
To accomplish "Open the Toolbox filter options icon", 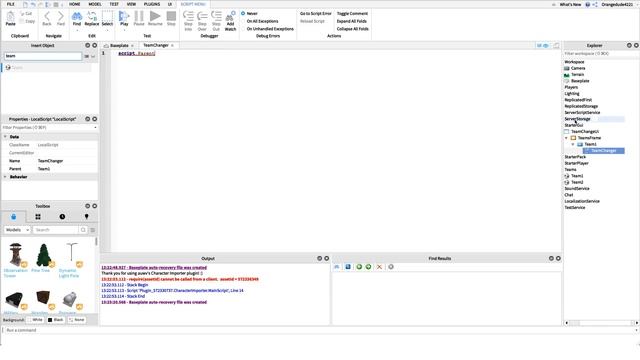I will pos(93,230).
